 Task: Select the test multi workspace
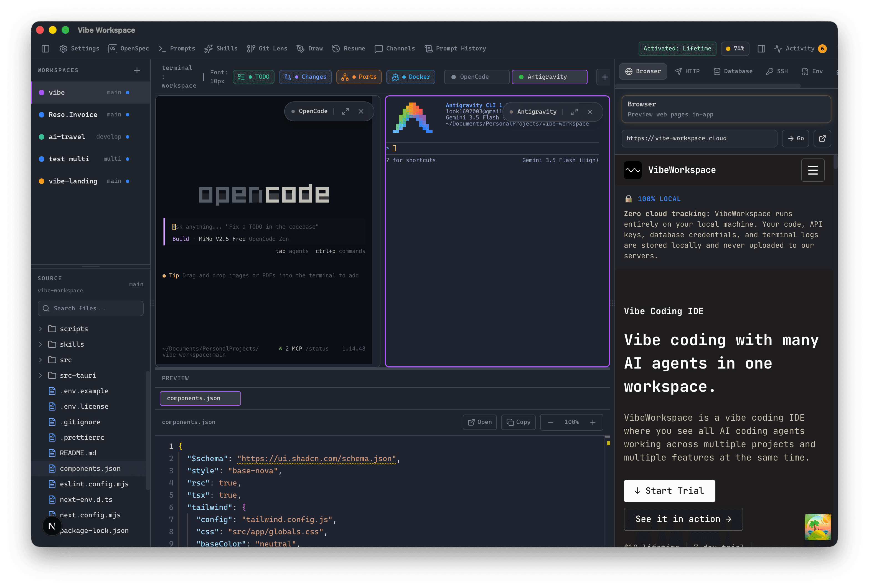click(x=91, y=159)
